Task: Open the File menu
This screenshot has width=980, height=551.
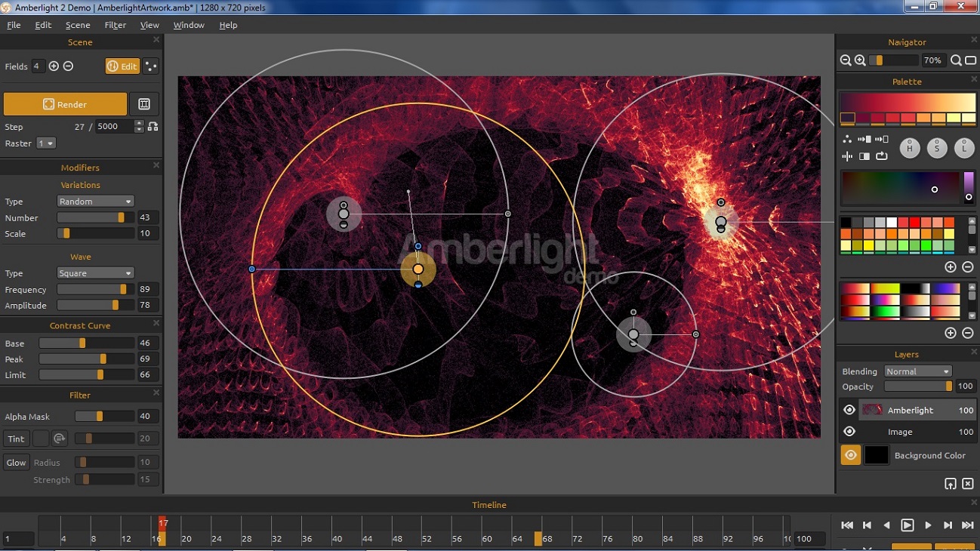Action: (14, 25)
